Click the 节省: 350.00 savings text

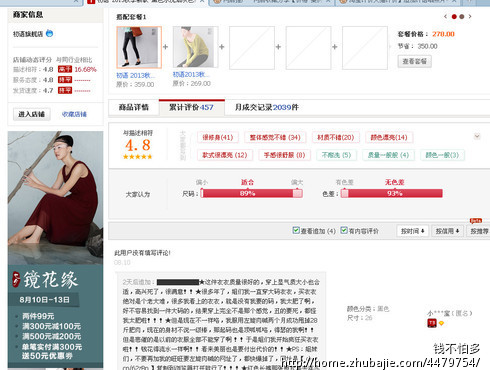(x=418, y=46)
